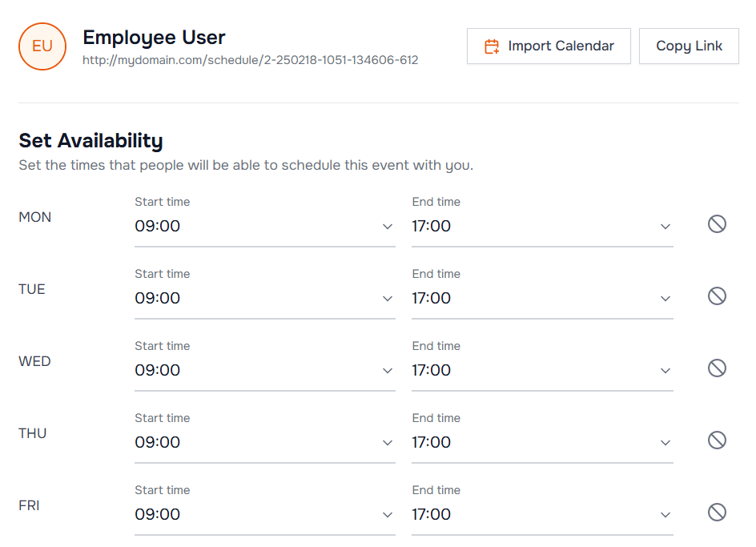Click the Copy Link button
Image resolution: width=756 pixels, height=547 pixels.
coord(689,46)
